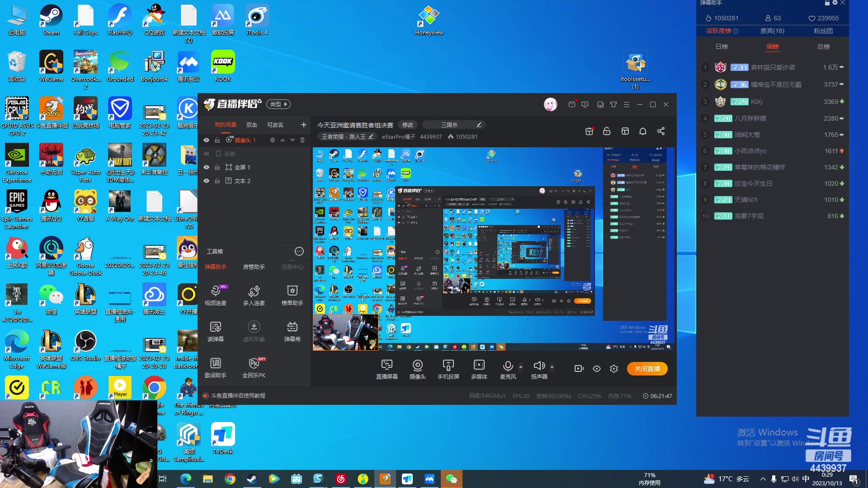Open settings gear for 摄像头 1 source
The height and width of the screenshot is (488, 868).
click(x=273, y=140)
